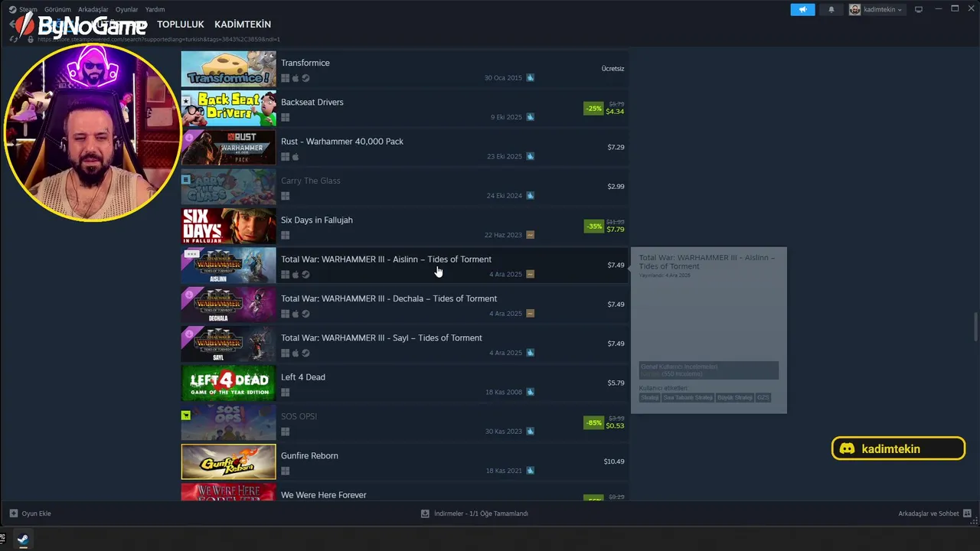
Task: Click the Apple platform icon under Transformice
Action: [x=296, y=78]
